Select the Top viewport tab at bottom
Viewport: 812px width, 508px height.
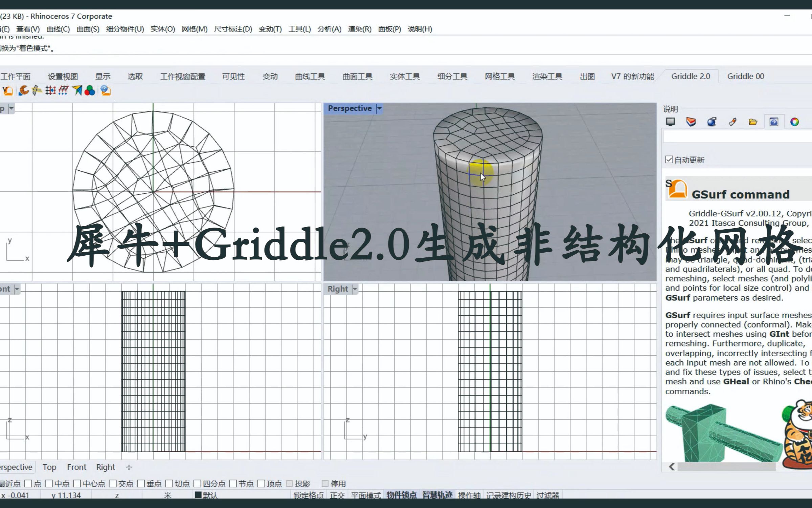(x=49, y=467)
